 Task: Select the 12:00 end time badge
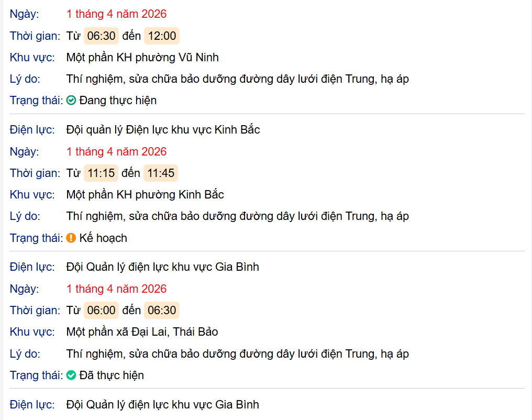pos(162,36)
